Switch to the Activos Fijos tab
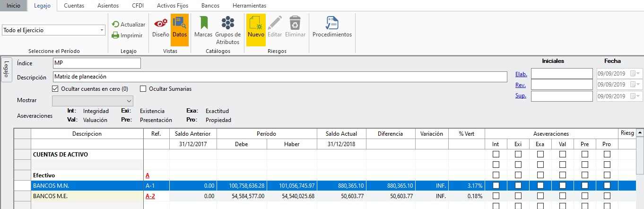This screenshot has height=209, width=644. coord(172,6)
